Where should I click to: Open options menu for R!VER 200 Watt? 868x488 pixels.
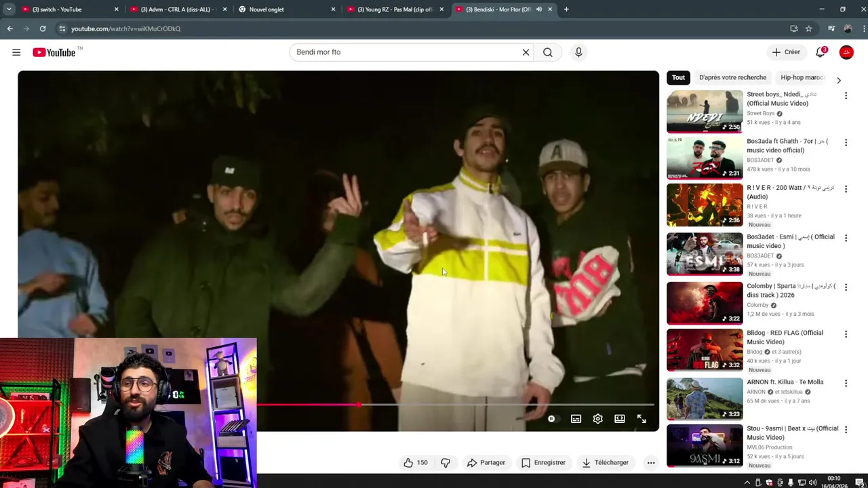[846, 189]
